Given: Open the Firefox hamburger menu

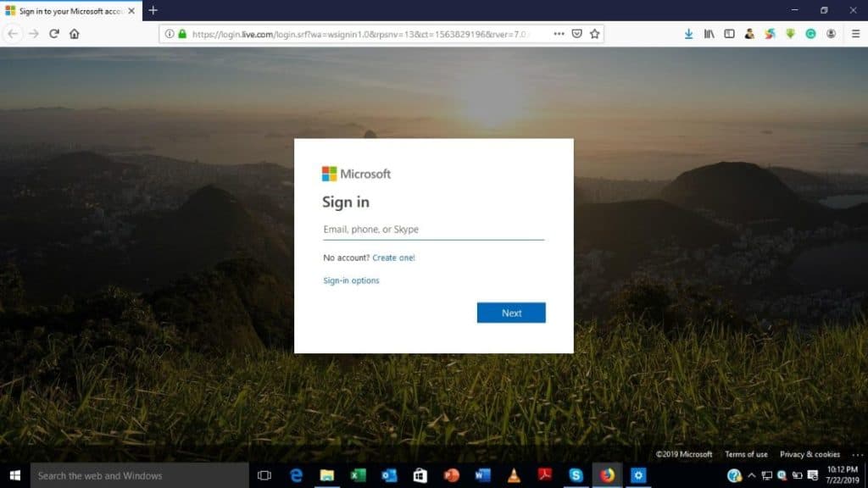Looking at the screenshot, I should (855, 34).
